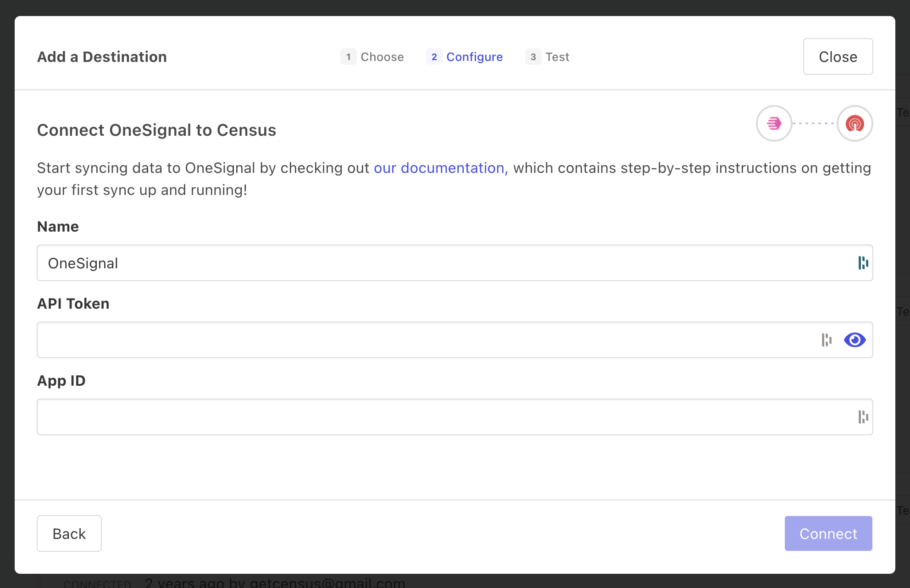Click the Census logo icon
910x588 pixels.
(x=774, y=123)
